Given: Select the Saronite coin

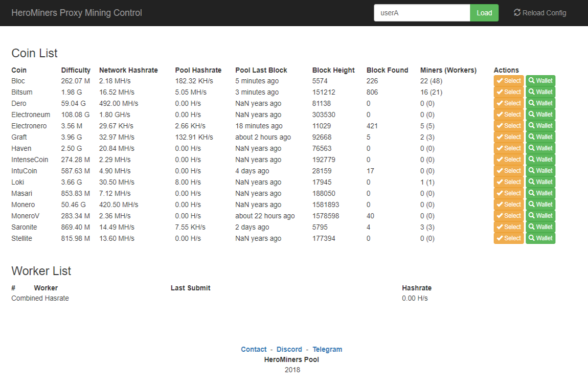Looking at the screenshot, I should (509, 227).
